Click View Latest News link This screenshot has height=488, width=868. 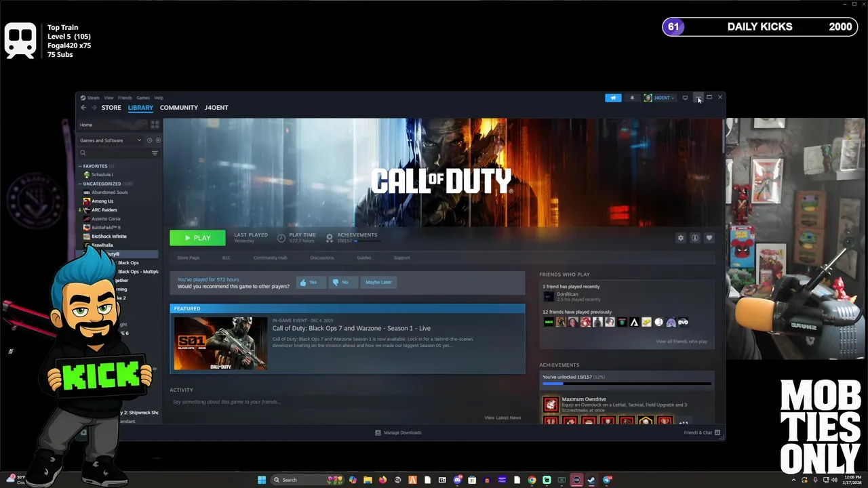[x=502, y=418]
